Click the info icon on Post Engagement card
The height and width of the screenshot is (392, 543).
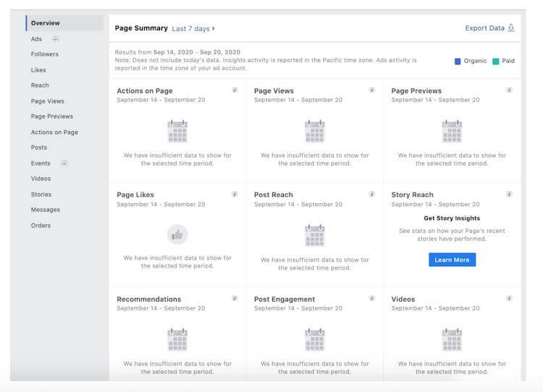tap(372, 298)
